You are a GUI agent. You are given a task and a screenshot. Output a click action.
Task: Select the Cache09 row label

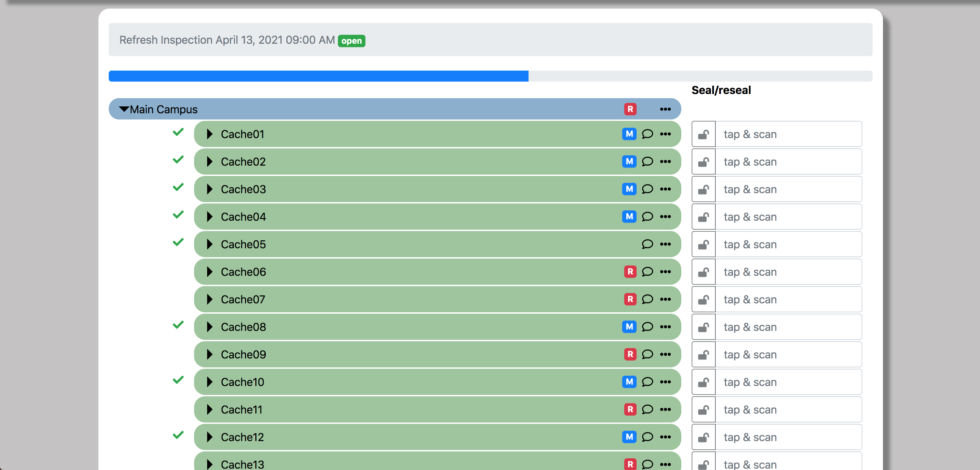click(244, 354)
